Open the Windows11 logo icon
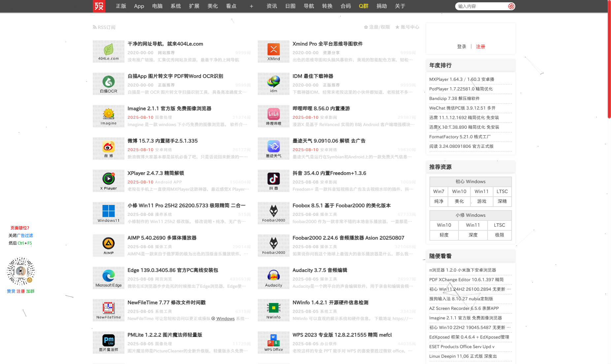The height and width of the screenshot is (364, 611). tap(109, 213)
